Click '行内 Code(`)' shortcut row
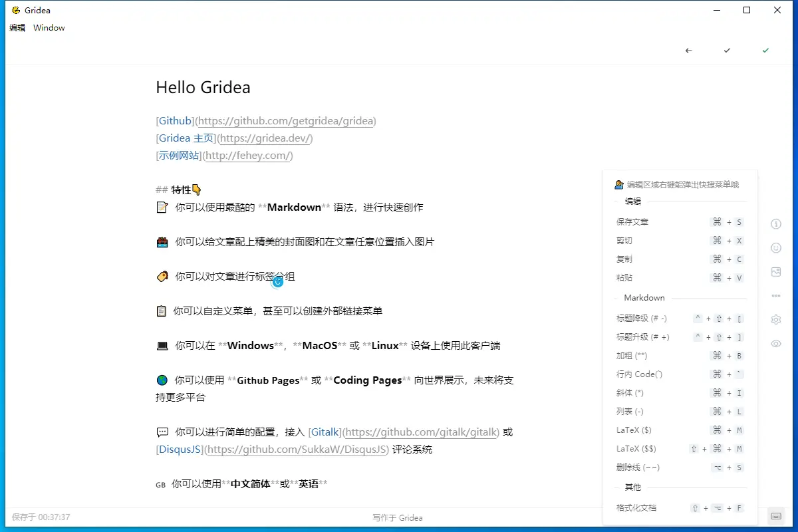 [680, 374]
